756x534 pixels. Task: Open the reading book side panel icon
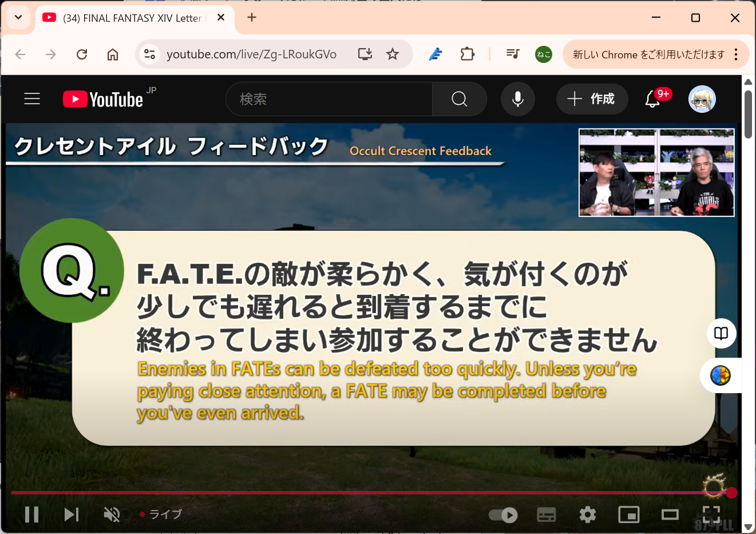point(721,333)
